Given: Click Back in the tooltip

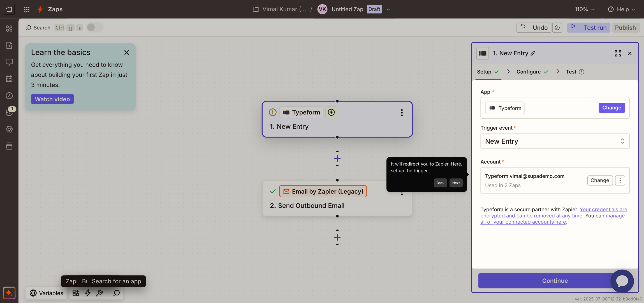Looking at the screenshot, I should pyautogui.click(x=441, y=183).
